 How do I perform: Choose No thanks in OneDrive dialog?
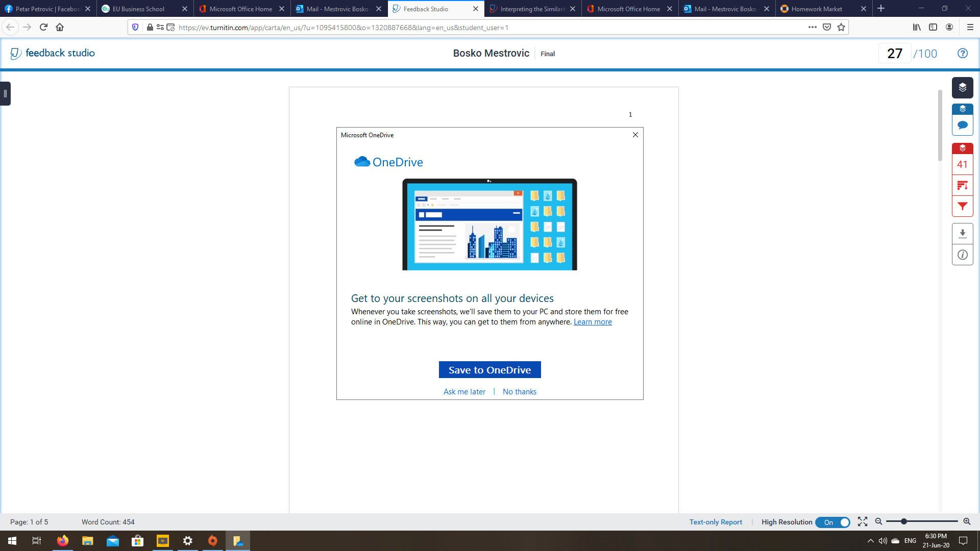pos(520,392)
